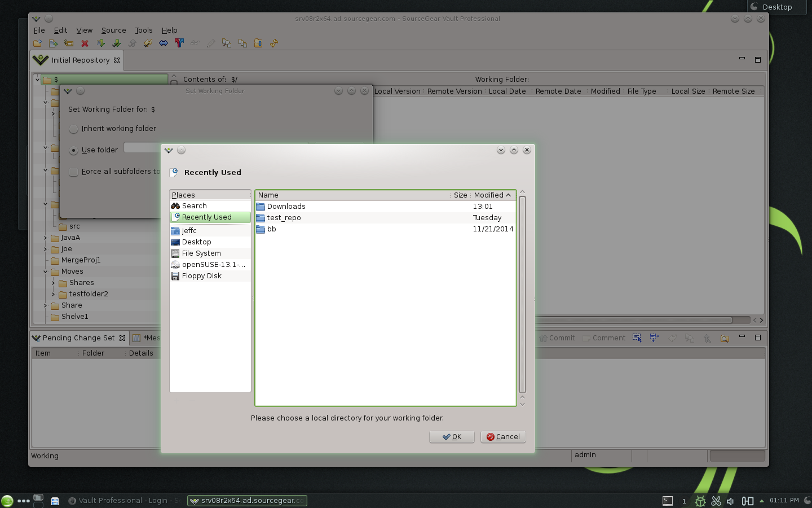Click the yellow Refresh arrows toolbar icon
Viewport: 812px width, 508px height.
click(x=274, y=43)
